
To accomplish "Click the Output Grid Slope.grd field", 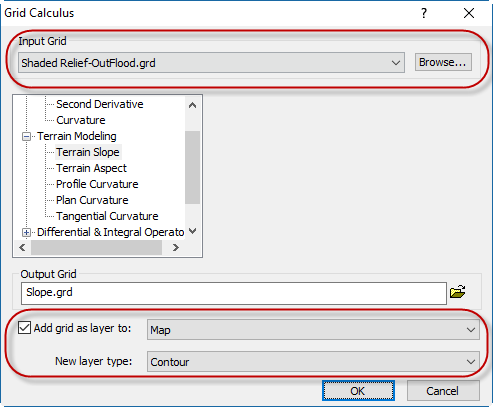I will point(234,293).
